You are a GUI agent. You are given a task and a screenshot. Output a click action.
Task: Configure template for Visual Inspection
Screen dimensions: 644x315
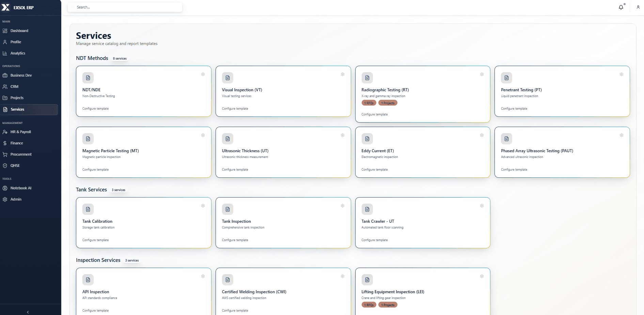tap(235, 109)
